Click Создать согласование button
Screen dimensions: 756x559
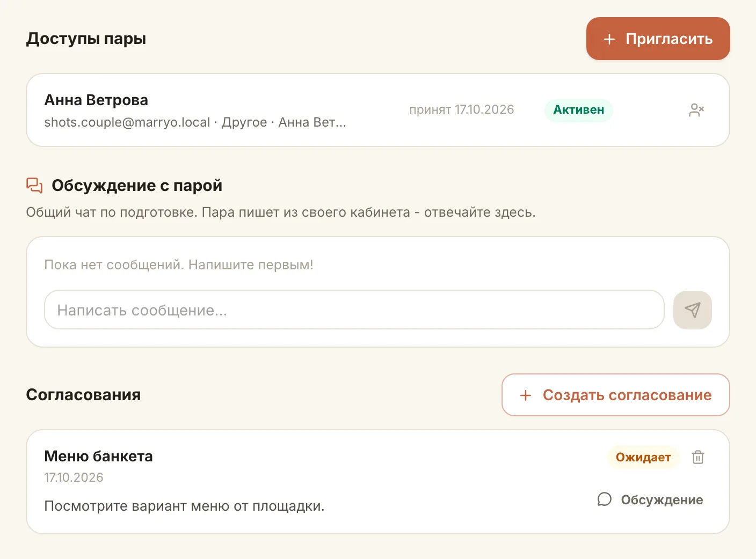[616, 395]
